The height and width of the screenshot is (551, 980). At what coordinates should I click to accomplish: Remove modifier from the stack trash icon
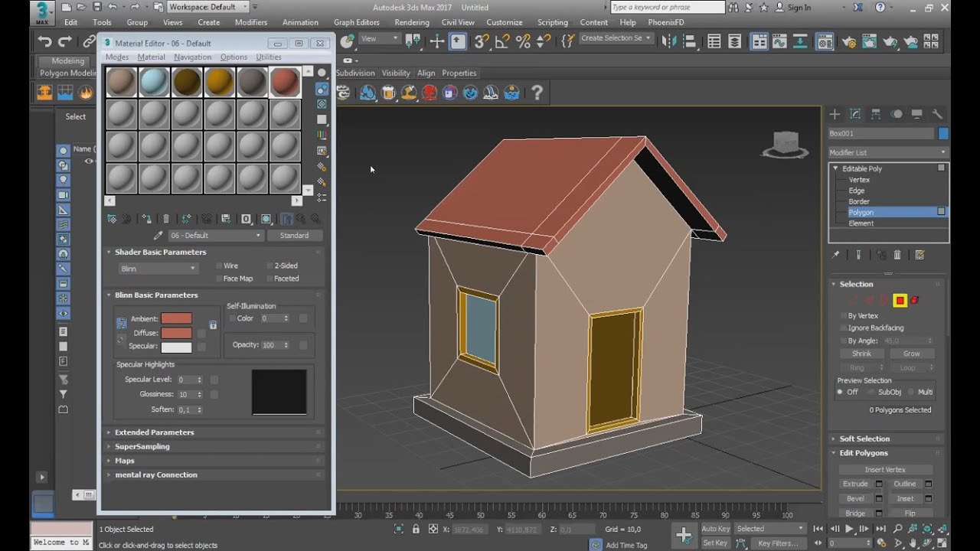point(897,255)
